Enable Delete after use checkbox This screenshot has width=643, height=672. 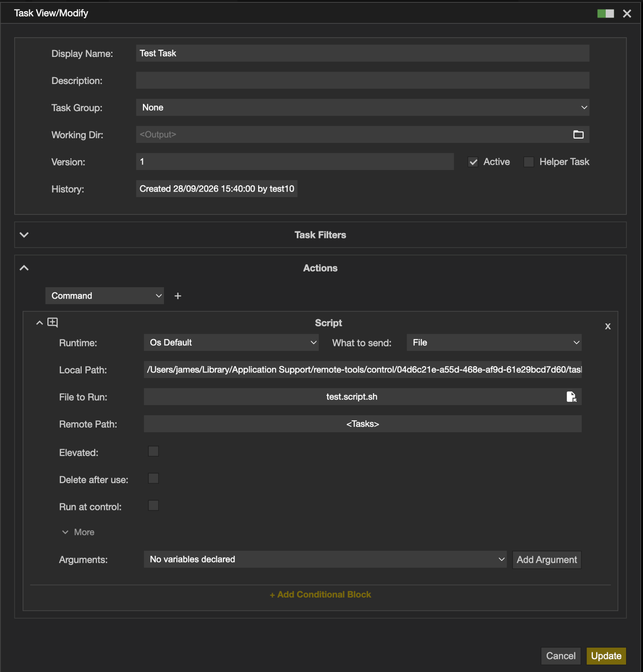(153, 479)
